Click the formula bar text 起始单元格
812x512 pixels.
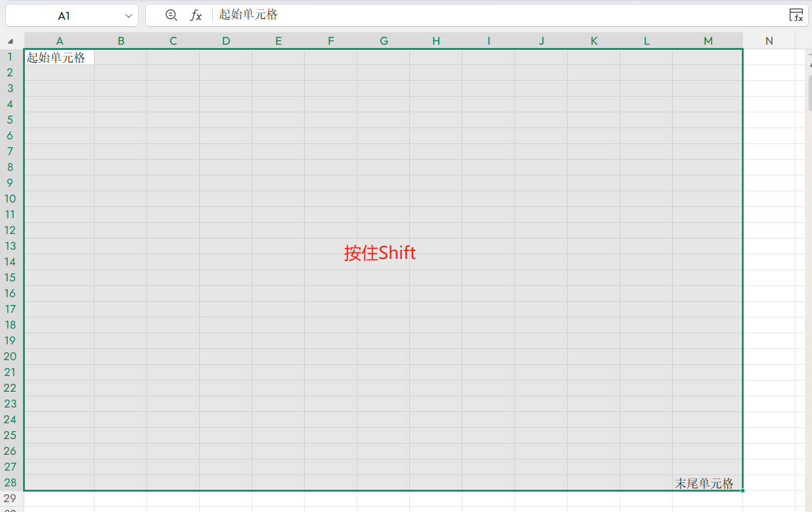point(248,15)
